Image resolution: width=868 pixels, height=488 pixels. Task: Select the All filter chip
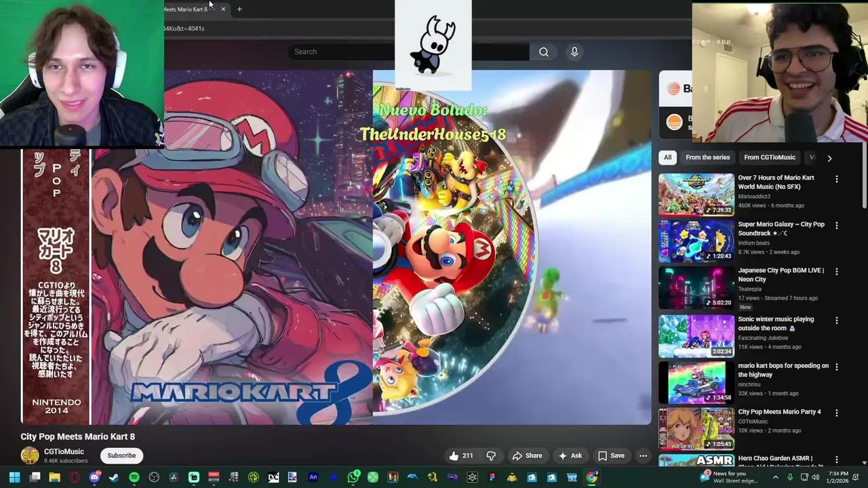667,157
